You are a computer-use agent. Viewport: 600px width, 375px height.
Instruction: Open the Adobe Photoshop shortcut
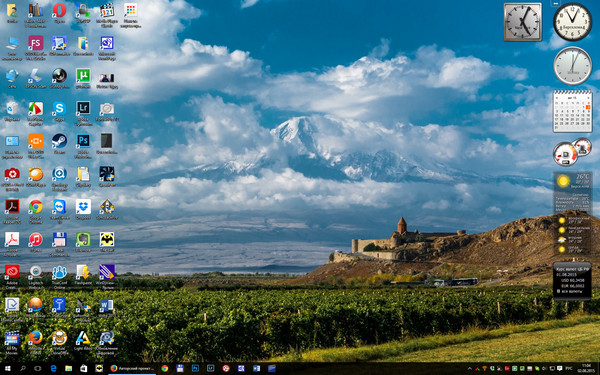pos(83,143)
